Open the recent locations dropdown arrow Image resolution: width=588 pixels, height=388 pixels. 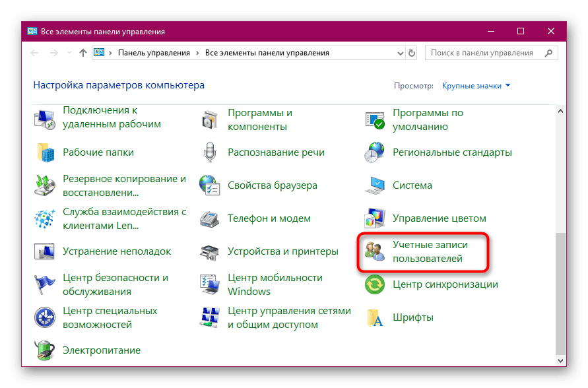[69, 53]
